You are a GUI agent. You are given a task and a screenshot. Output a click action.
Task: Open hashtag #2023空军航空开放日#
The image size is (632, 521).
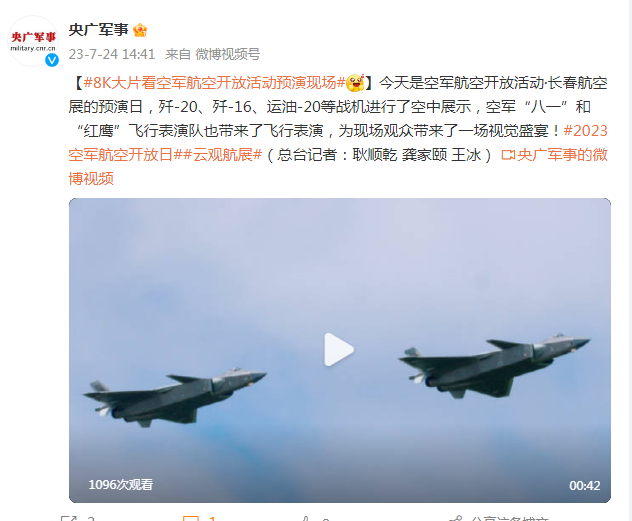pos(338,143)
